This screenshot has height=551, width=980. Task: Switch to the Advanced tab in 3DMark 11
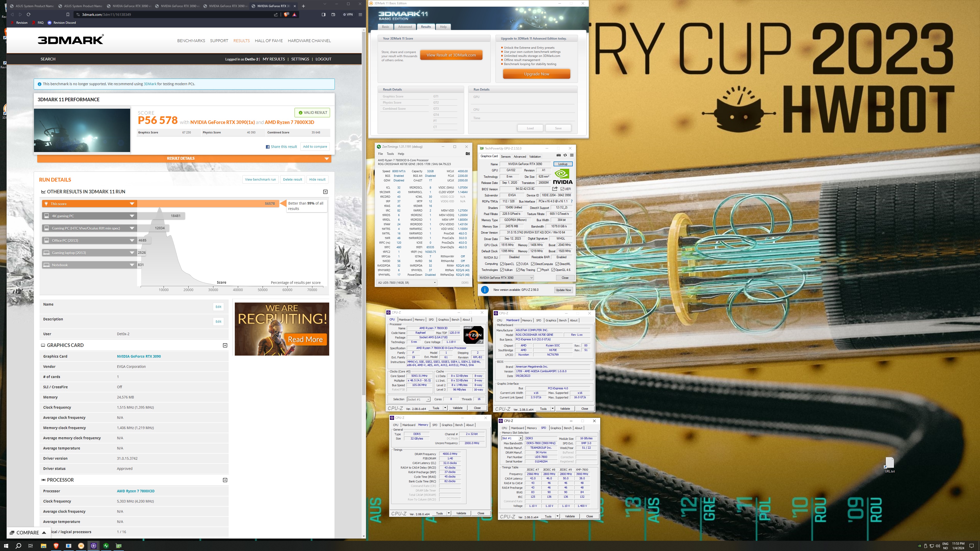point(405,27)
